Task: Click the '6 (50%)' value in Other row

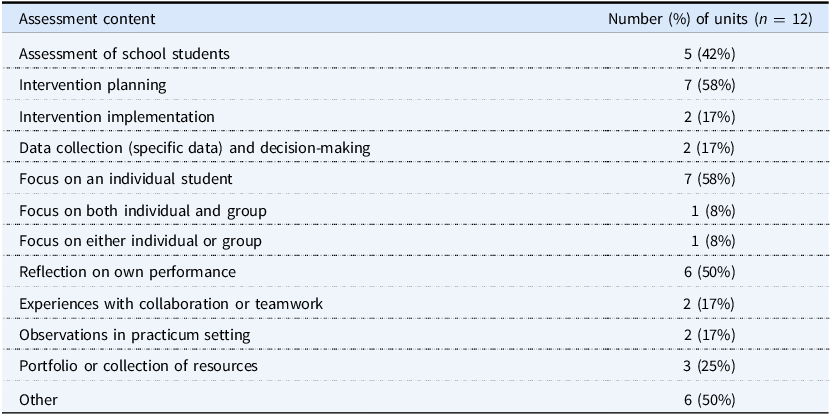Action: click(709, 400)
